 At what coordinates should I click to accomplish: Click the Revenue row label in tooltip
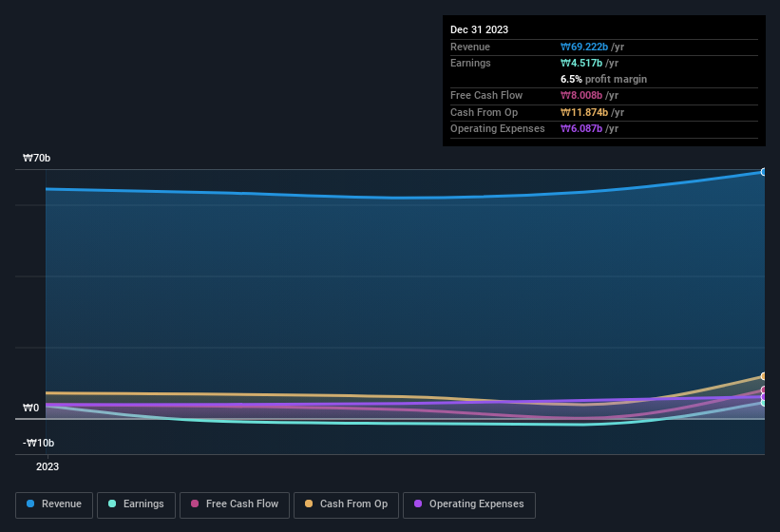coord(470,47)
